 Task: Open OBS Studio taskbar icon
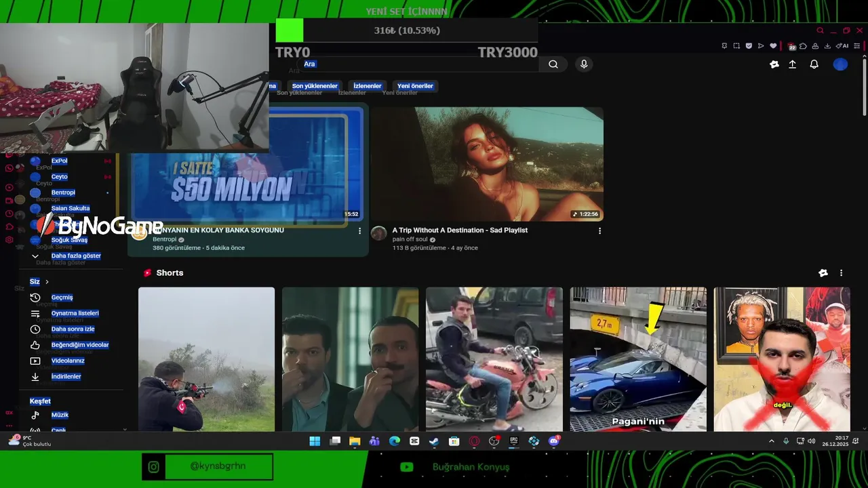point(494,441)
